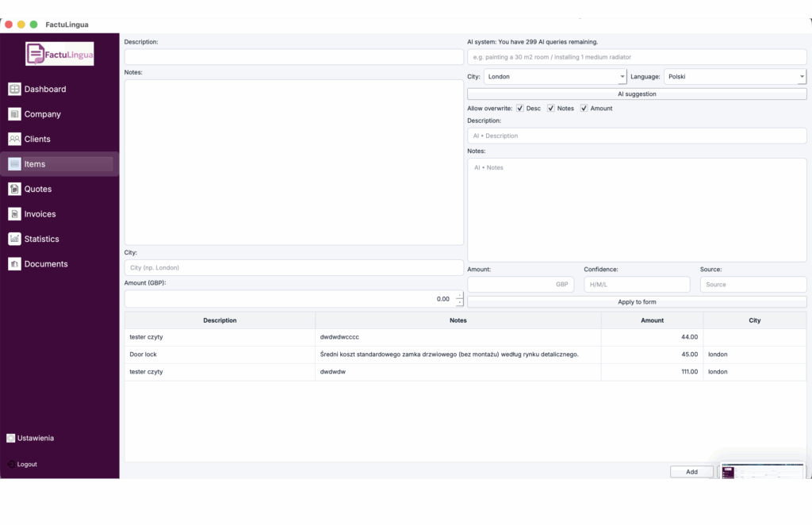
Task: Open Statistics via its chart icon
Action: [14, 239]
